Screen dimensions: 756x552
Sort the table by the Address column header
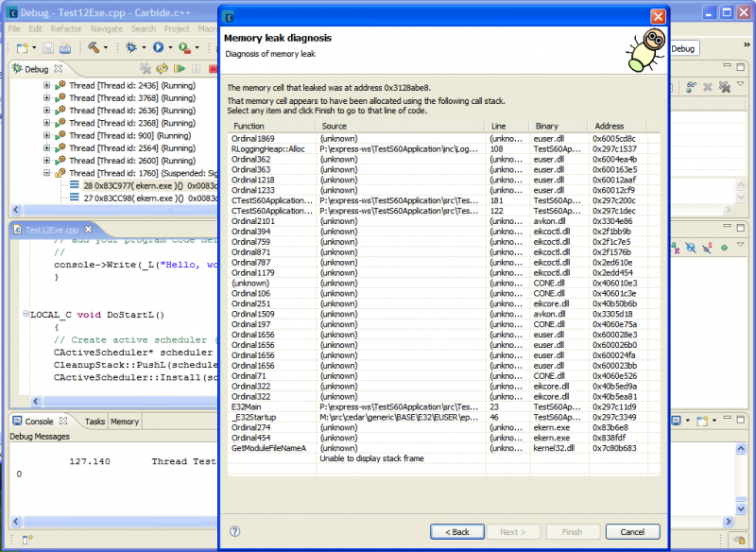click(x=618, y=126)
